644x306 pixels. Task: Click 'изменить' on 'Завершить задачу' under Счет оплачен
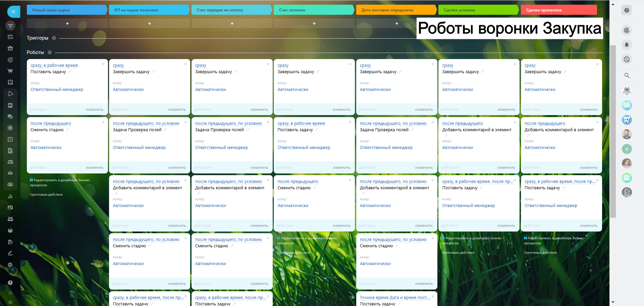coord(341,109)
